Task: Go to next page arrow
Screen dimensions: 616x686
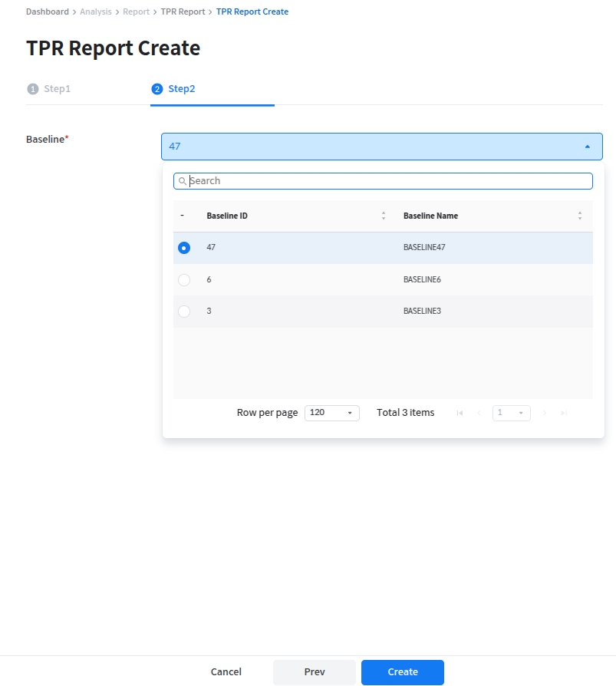Action: tap(545, 413)
